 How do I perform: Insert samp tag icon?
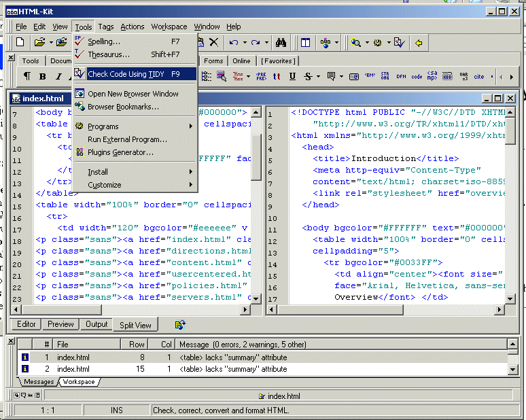[x=432, y=76]
